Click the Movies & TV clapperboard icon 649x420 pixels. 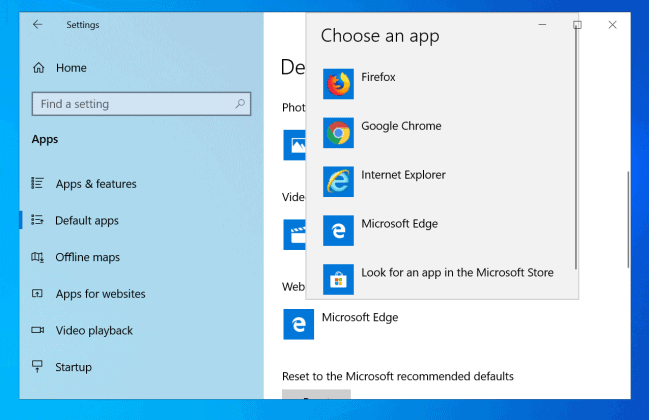(x=294, y=235)
